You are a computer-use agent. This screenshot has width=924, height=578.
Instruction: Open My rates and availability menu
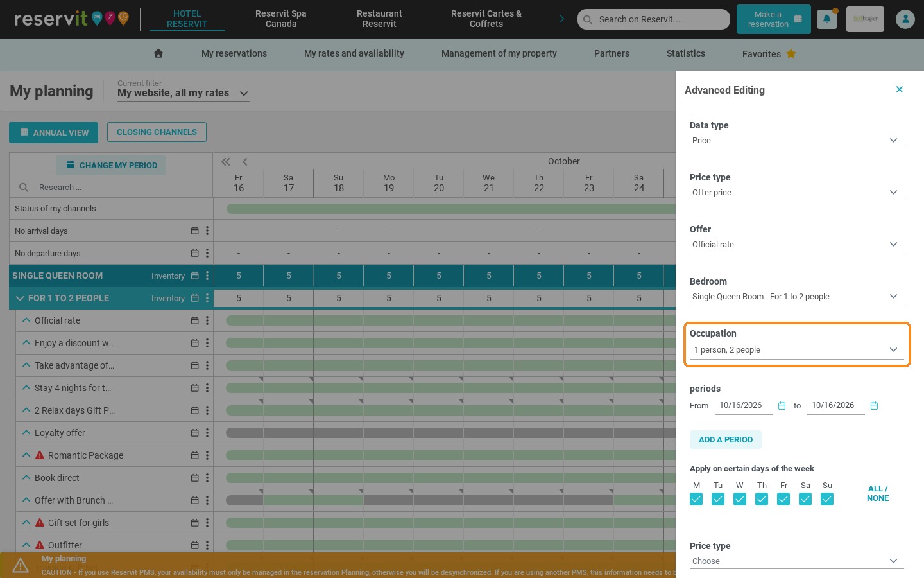click(354, 53)
